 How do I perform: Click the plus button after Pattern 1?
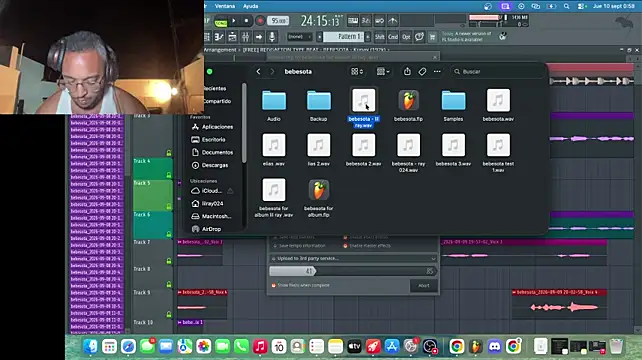[368, 37]
